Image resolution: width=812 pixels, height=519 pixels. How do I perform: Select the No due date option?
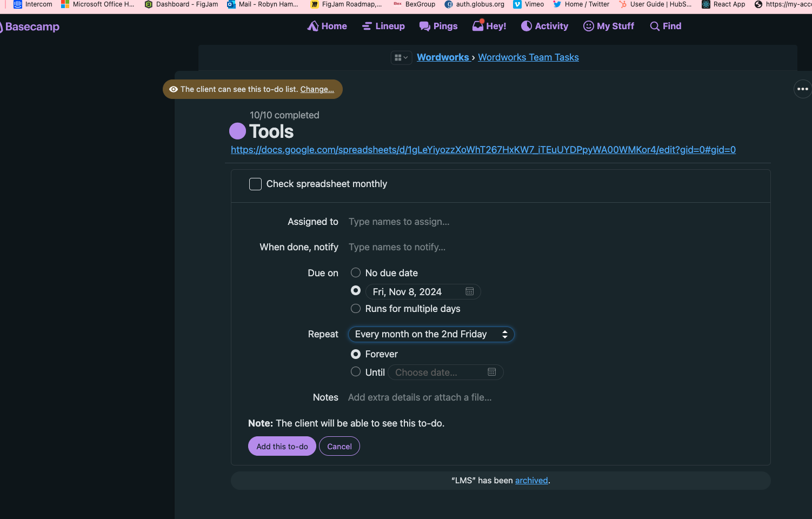click(x=356, y=273)
